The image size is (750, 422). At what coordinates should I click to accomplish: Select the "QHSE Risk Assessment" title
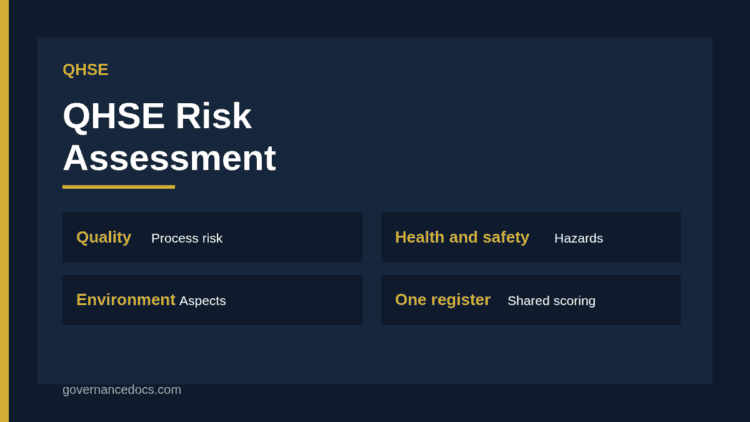pos(169,137)
